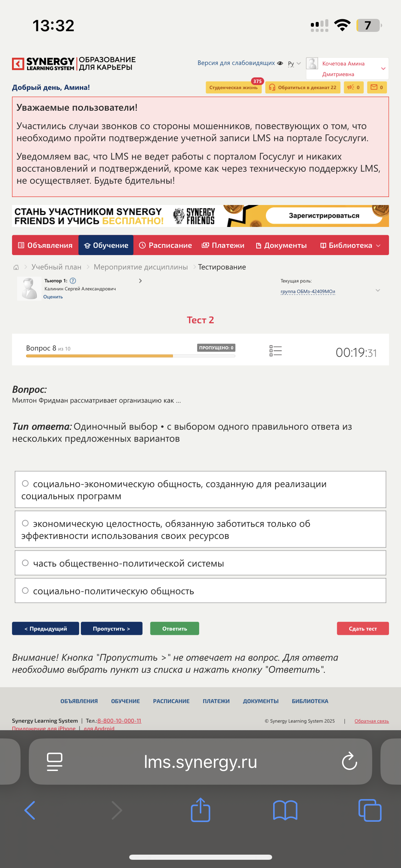Click the tutor avatar picture
The height and width of the screenshot is (868, 401).
click(x=29, y=289)
